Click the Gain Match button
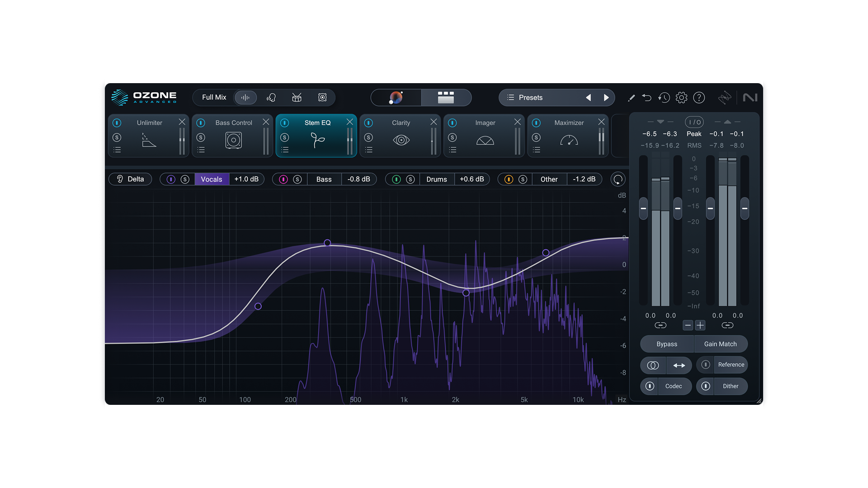The height and width of the screenshot is (488, 868). (720, 344)
